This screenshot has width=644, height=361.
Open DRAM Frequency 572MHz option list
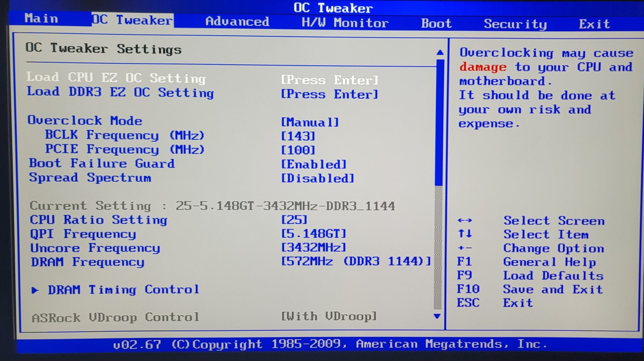(355, 261)
